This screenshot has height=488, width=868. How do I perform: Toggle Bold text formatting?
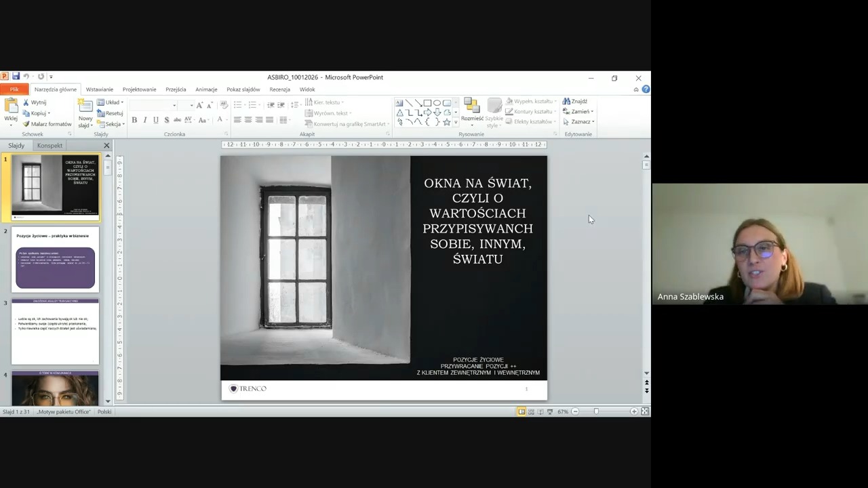(134, 120)
